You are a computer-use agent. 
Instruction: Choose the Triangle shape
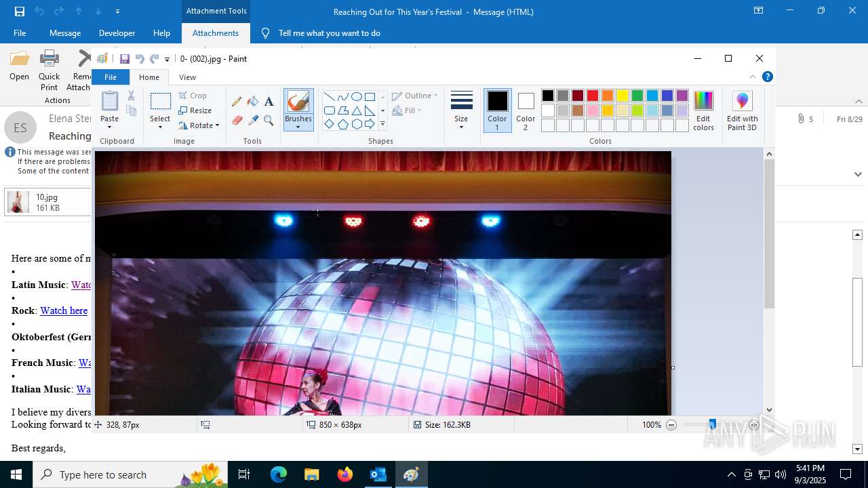click(356, 110)
